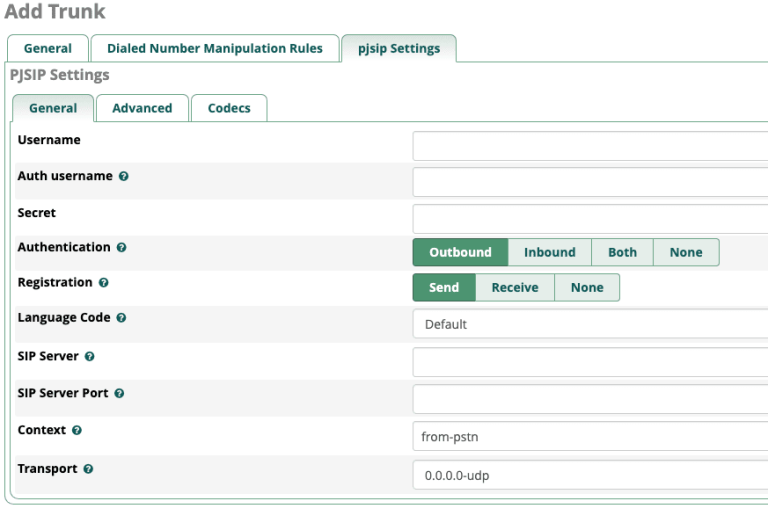Open the Advanced PJSIP settings tab

click(142, 108)
